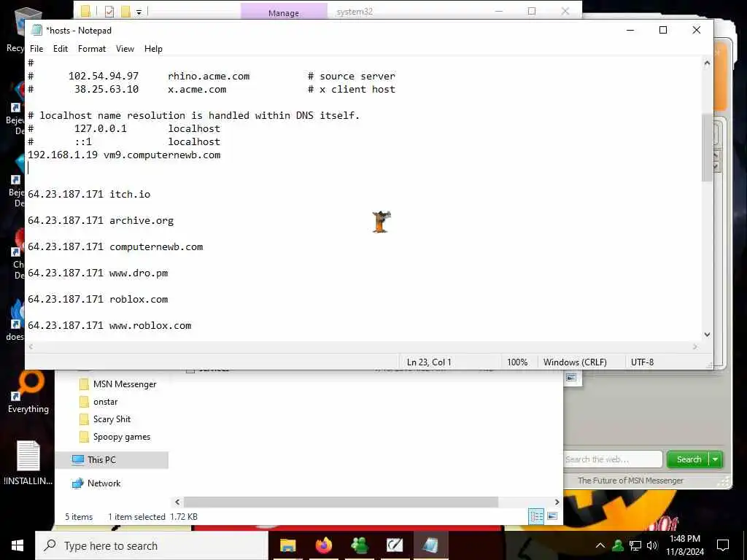Click the Explorer horizontal scrollbar left arrow
The image size is (747, 560).
coord(177,502)
